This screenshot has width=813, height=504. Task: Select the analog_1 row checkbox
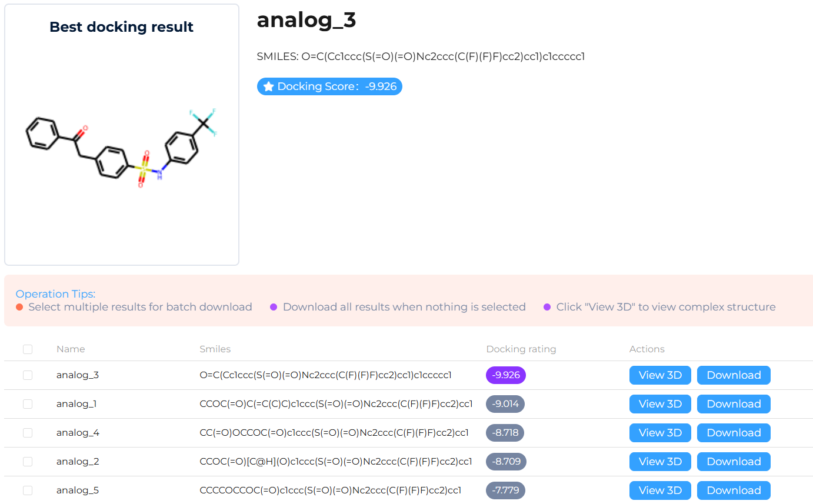click(x=28, y=404)
